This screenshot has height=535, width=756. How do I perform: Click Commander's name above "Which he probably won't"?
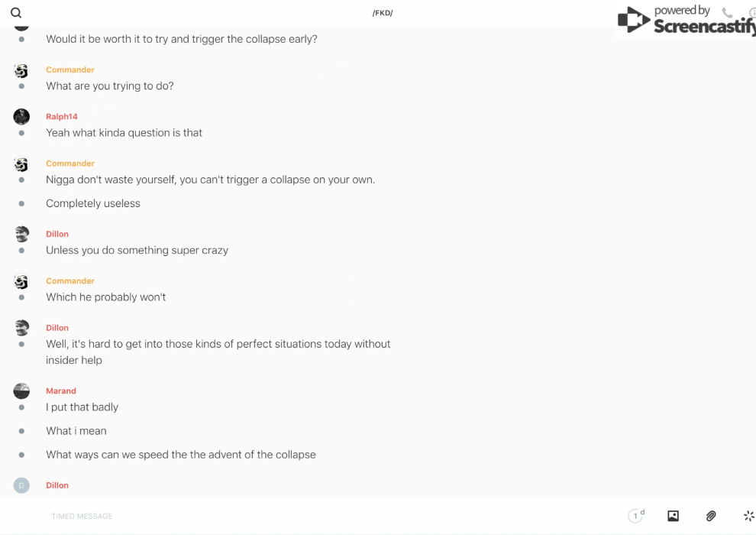coord(70,281)
